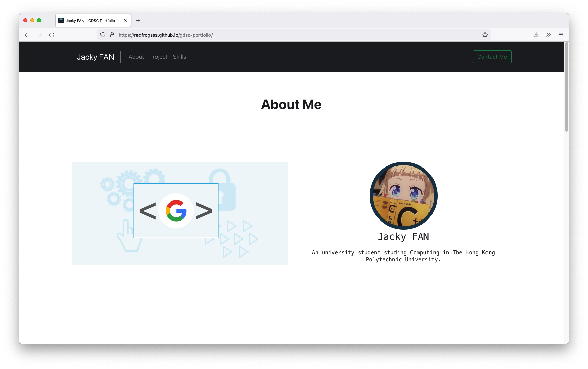Open a new tab with plus button

click(138, 21)
